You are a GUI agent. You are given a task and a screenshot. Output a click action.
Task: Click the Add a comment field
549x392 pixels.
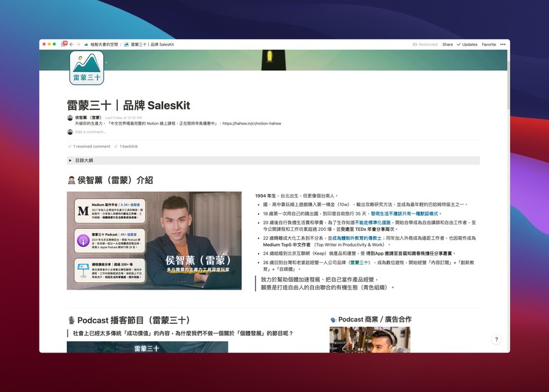[x=90, y=132]
